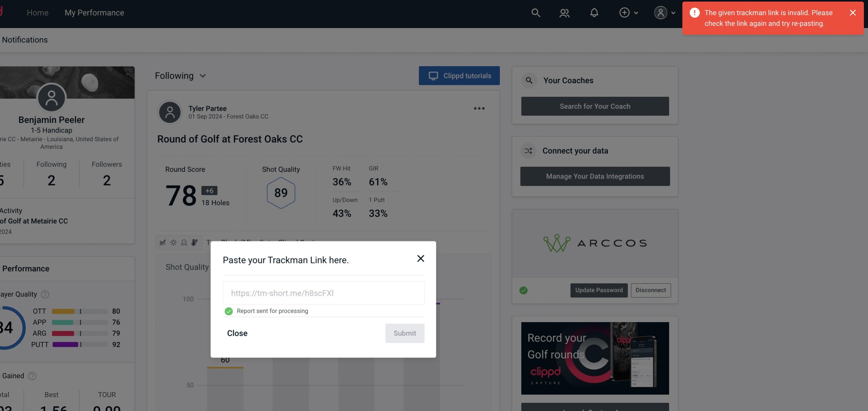Click the shot quality hexagon icon

281,193
